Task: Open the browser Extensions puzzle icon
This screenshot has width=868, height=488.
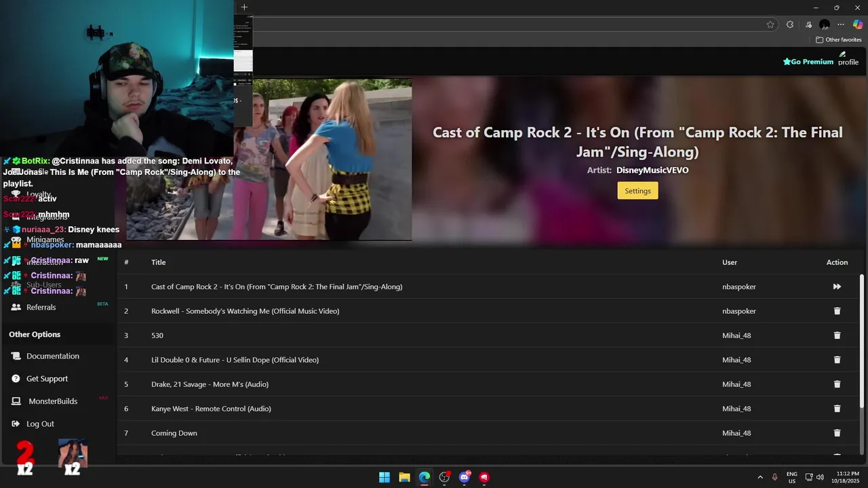Action: [x=790, y=24]
